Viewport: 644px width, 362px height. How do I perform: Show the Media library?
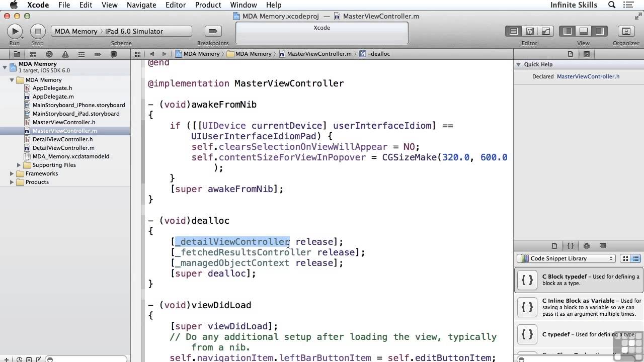click(x=603, y=246)
